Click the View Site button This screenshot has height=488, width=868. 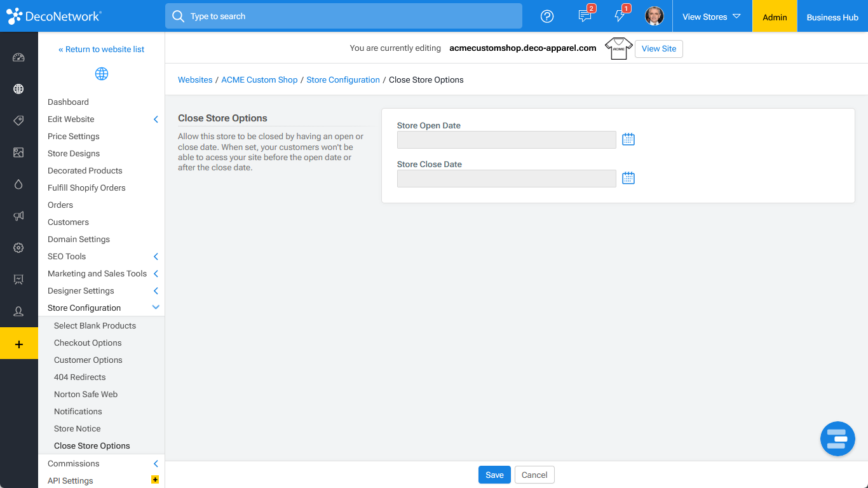click(x=658, y=49)
